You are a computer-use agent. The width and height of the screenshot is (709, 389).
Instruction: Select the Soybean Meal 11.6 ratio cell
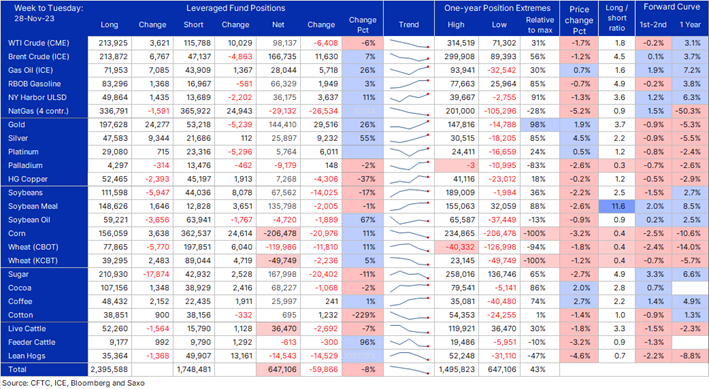click(617, 206)
